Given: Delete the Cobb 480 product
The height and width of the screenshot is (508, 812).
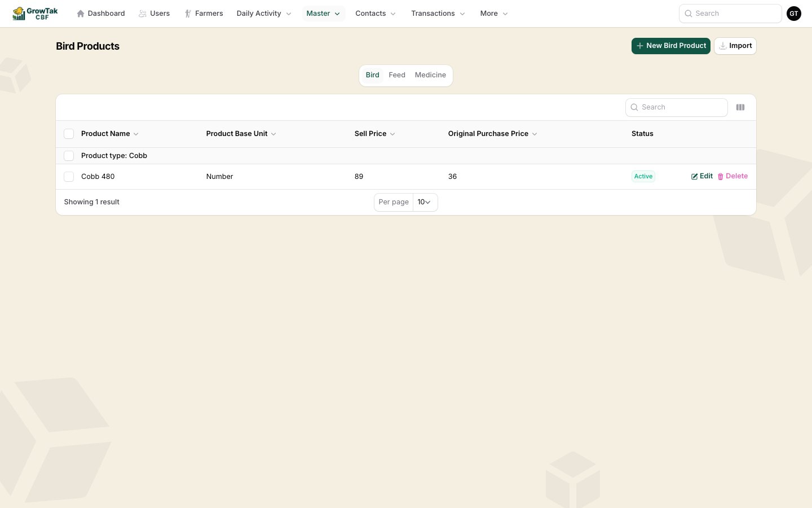Looking at the screenshot, I should (x=732, y=176).
